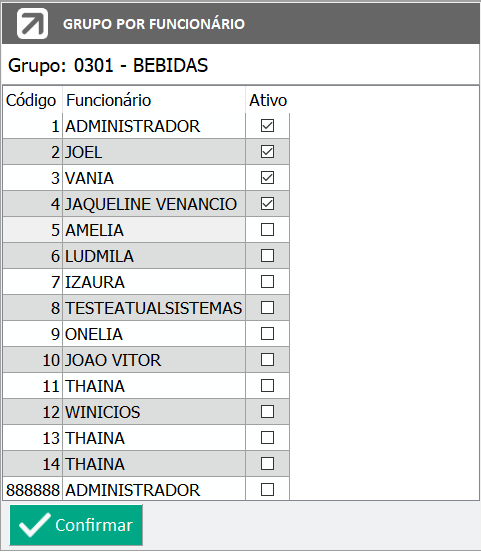The width and height of the screenshot is (481, 552).
Task: Tick the Ativo checkbox for IZAURA
Action: 267,282
